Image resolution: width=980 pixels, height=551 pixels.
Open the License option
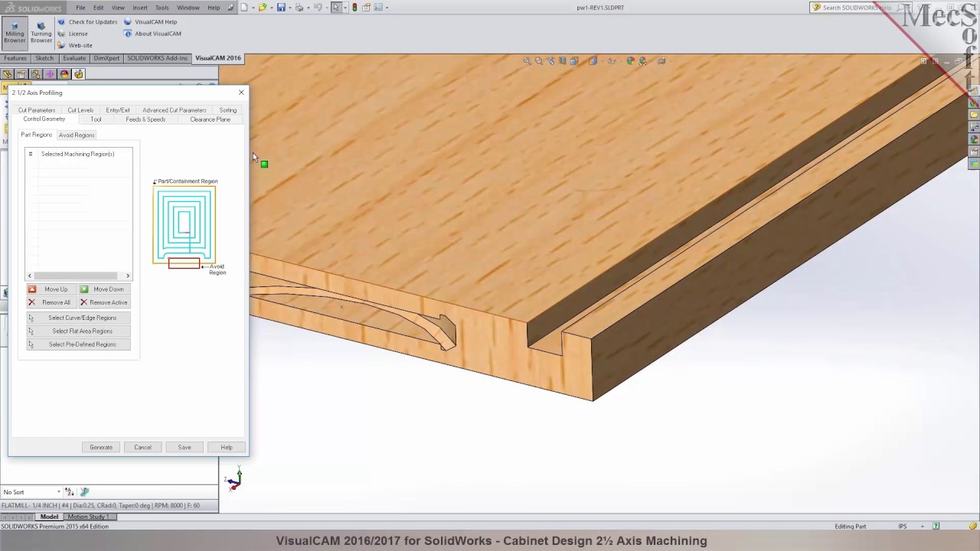pos(73,34)
